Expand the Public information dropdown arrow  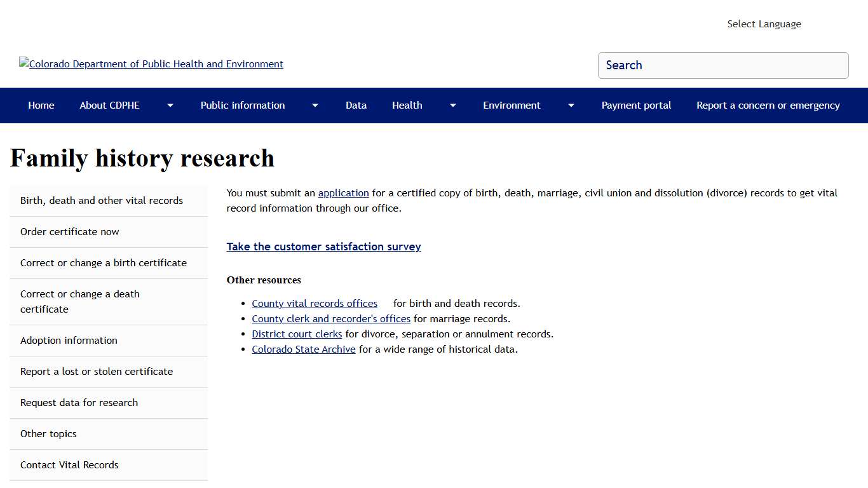(x=315, y=105)
